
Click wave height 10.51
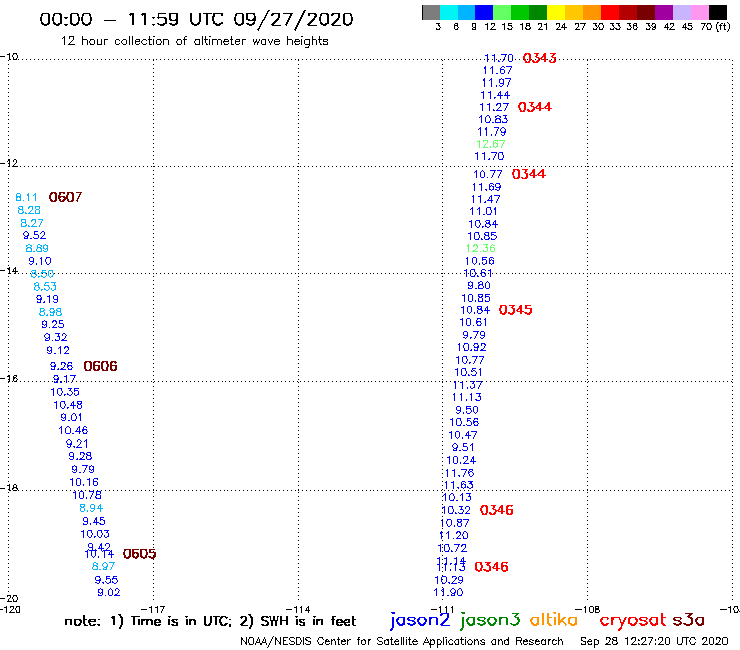tap(469, 372)
